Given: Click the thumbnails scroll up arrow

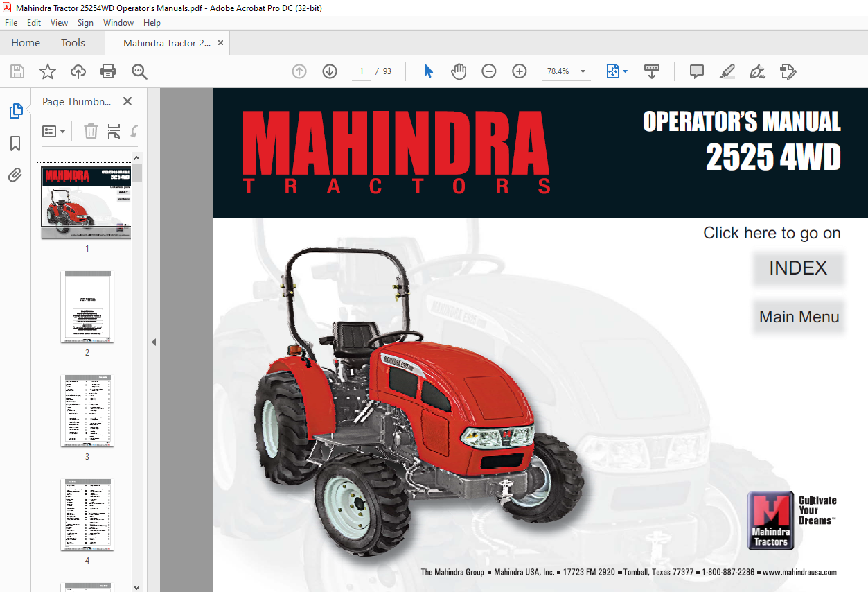Looking at the screenshot, I should point(137,158).
